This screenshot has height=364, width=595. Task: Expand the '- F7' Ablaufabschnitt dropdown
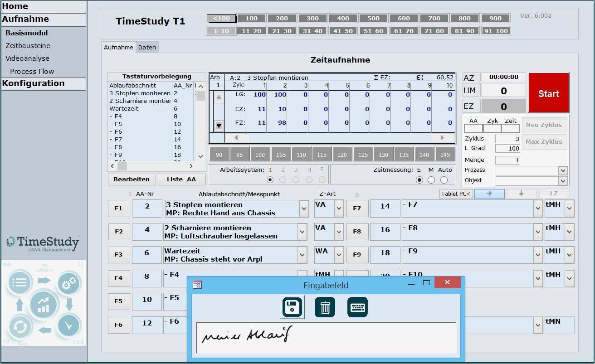pyautogui.click(x=538, y=209)
